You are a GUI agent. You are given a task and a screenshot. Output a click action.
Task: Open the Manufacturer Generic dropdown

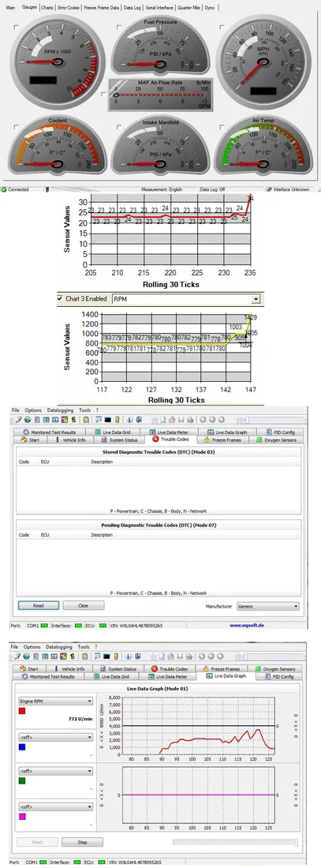click(x=268, y=606)
